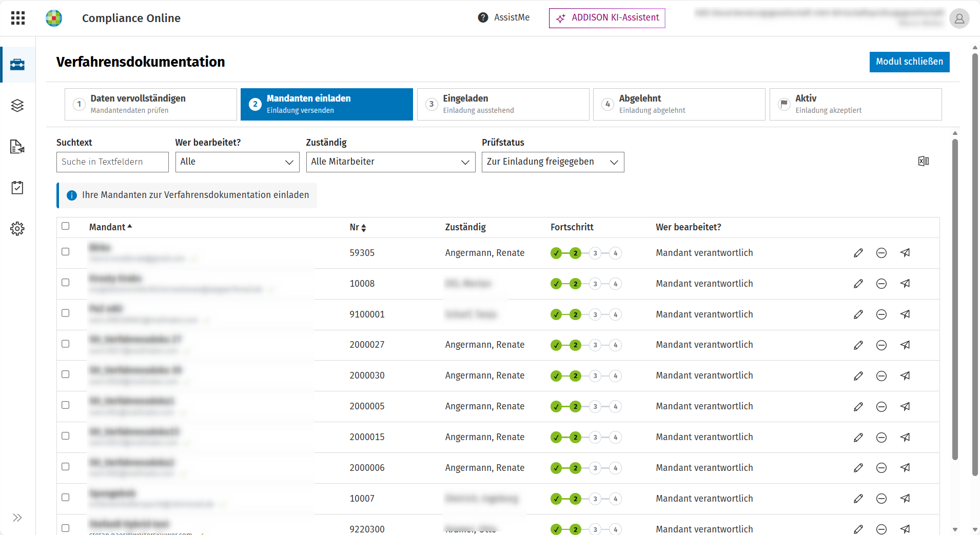The image size is (980, 535).
Task: Check the box for row 2000005
Action: pyautogui.click(x=66, y=405)
